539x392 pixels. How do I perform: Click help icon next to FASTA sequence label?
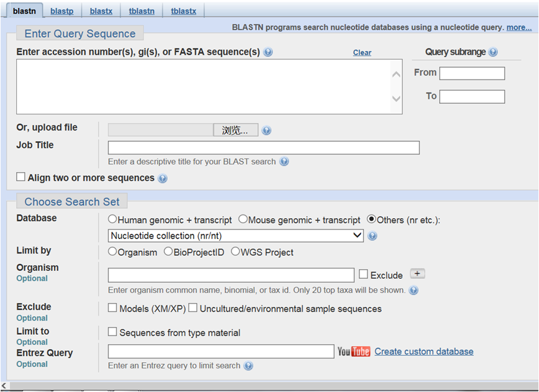pyautogui.click(x=268, y=52)
